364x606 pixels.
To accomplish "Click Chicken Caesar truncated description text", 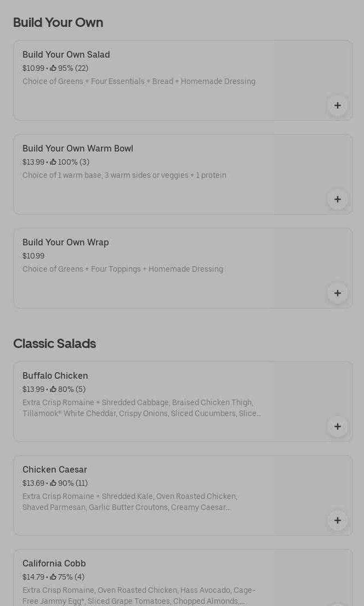I will 130,502.
